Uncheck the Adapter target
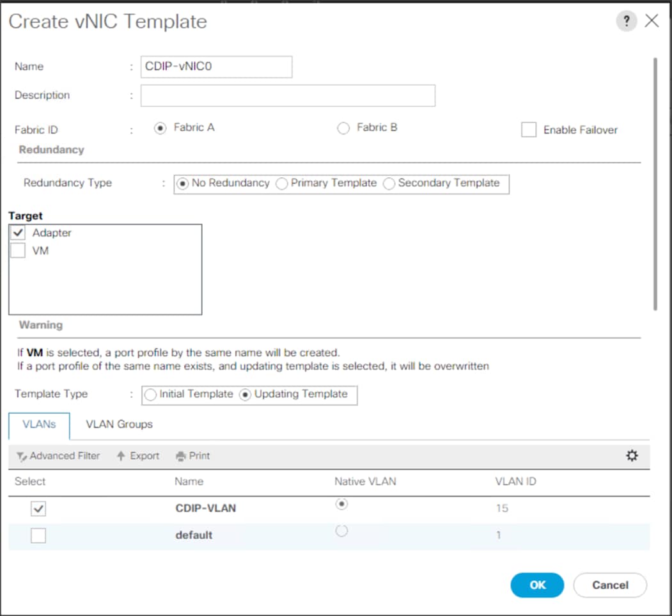 click(x=17, y=233)
